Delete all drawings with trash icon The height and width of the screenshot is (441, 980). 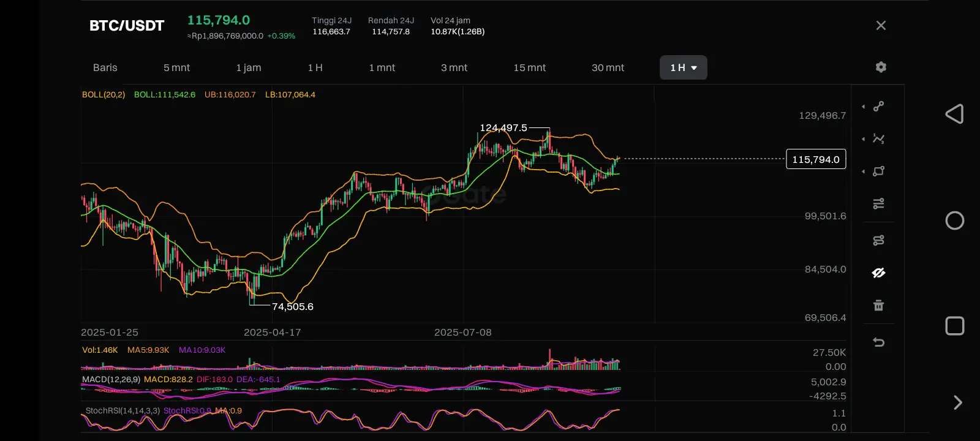pos(878,305)
